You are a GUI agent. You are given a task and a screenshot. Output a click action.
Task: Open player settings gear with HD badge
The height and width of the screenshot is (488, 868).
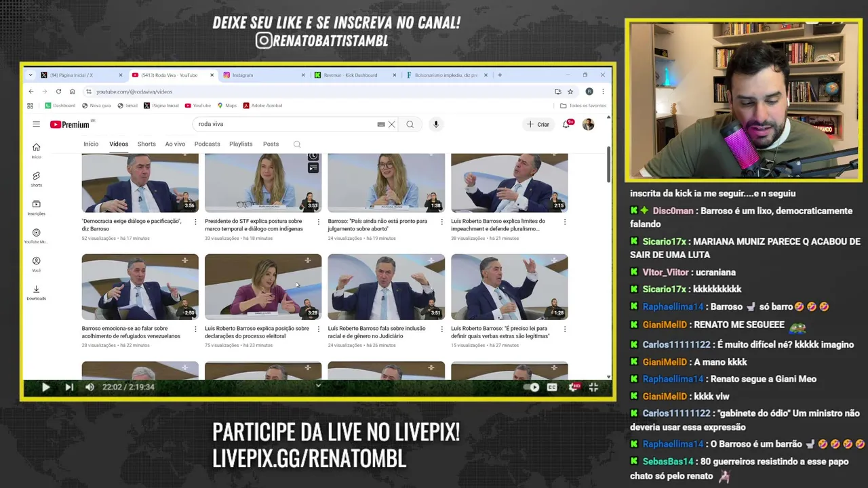(574, 387)
